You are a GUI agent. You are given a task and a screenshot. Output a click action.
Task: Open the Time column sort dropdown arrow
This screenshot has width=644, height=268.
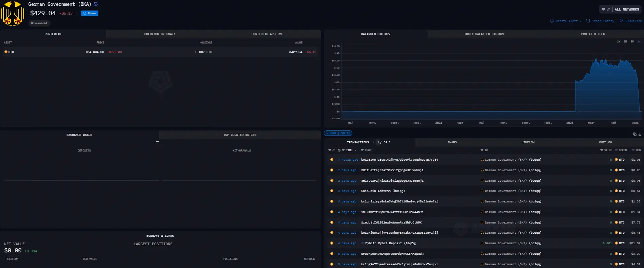tap(355, 150)
